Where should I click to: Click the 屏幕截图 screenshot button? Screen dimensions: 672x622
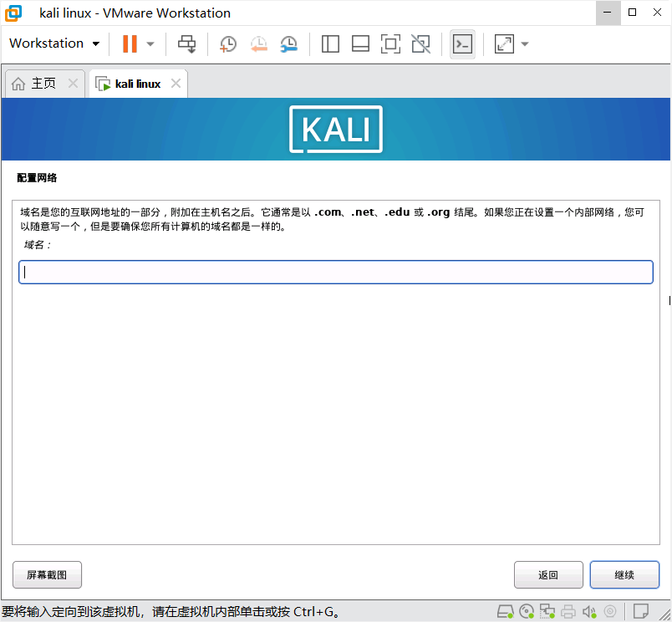click(x=47, y=575)
